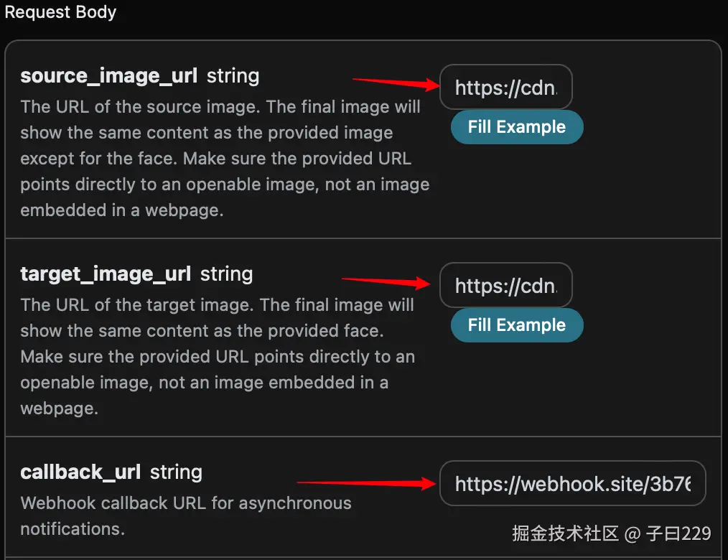Image resolution: width=728 pixels, height=560 pixels.
Task: Click the string type beside source_image_url
Action: (233, 75)
